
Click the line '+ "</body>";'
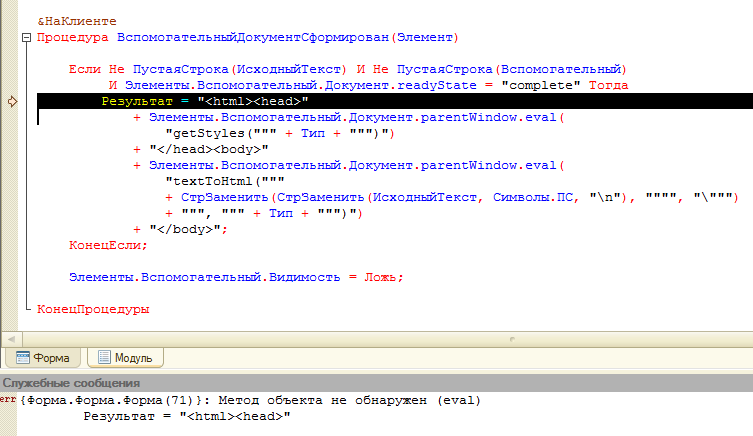pos(180,230)
